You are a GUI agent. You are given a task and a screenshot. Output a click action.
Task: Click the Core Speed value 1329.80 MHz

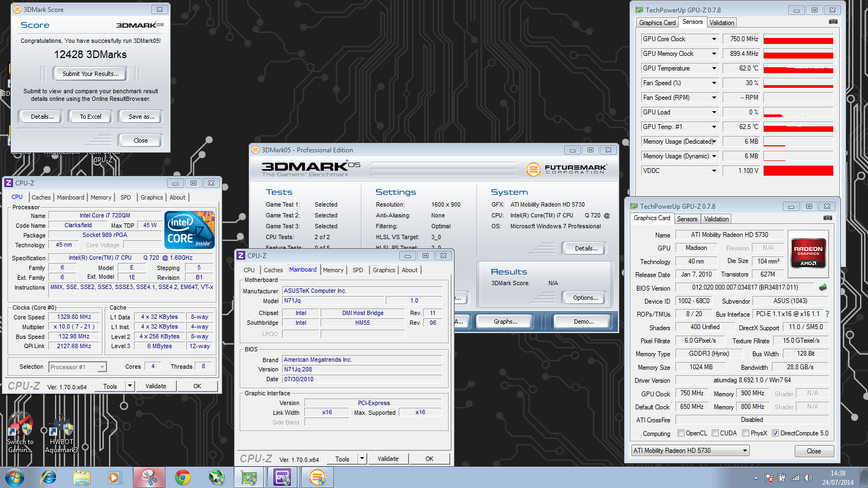point(74,317)
